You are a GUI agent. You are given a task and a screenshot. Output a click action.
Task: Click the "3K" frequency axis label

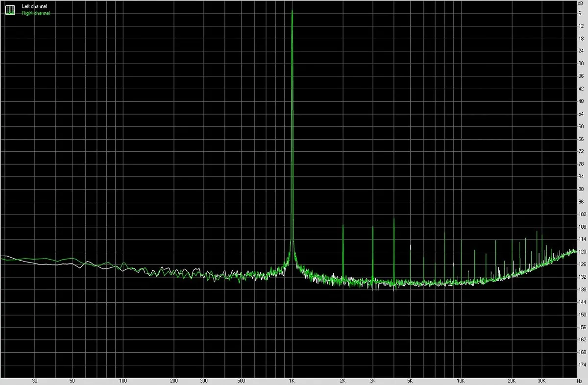(373, 380)
